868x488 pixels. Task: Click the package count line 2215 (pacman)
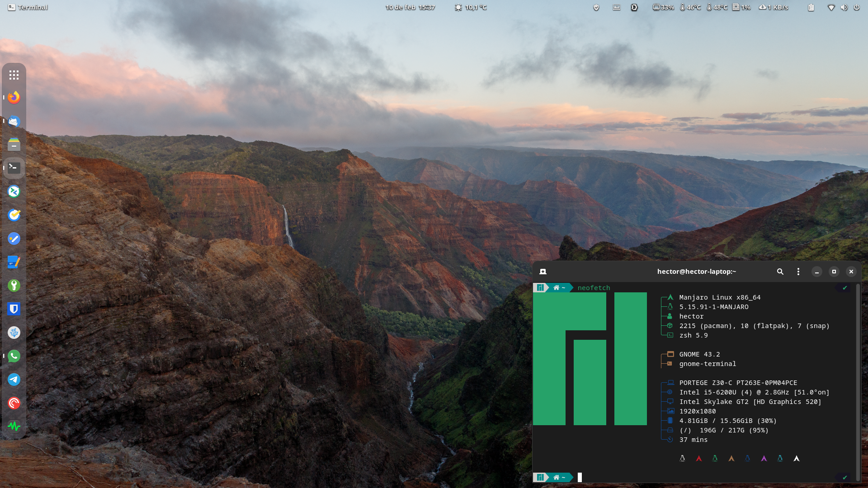(x=754, y=326)
